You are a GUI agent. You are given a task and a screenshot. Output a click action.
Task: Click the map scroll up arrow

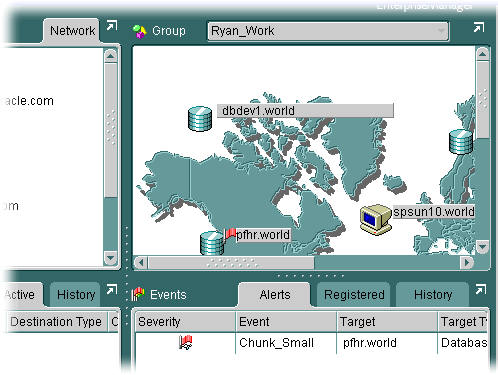coord(483,54)
